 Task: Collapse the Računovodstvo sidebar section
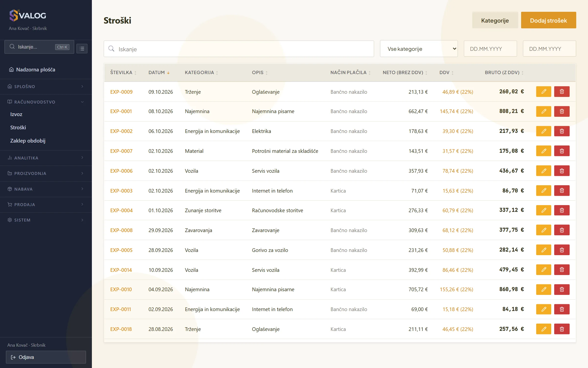point(46,102)
